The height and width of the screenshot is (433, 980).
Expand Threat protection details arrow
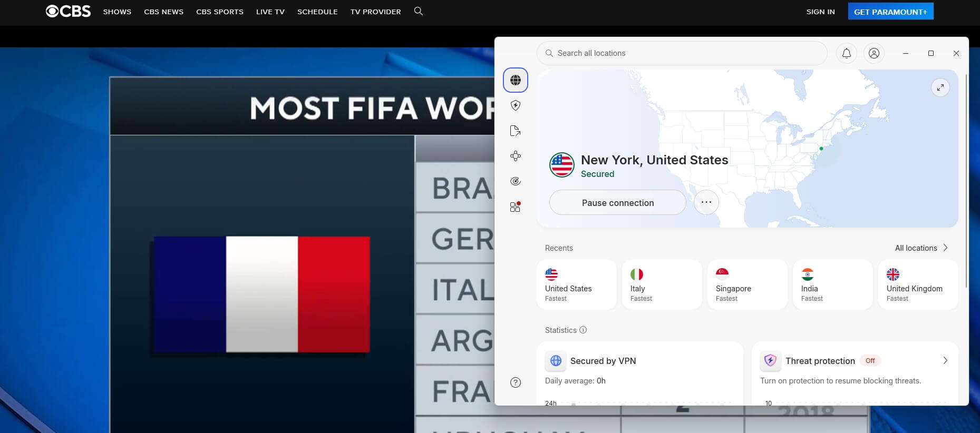(x=945, y=360)
